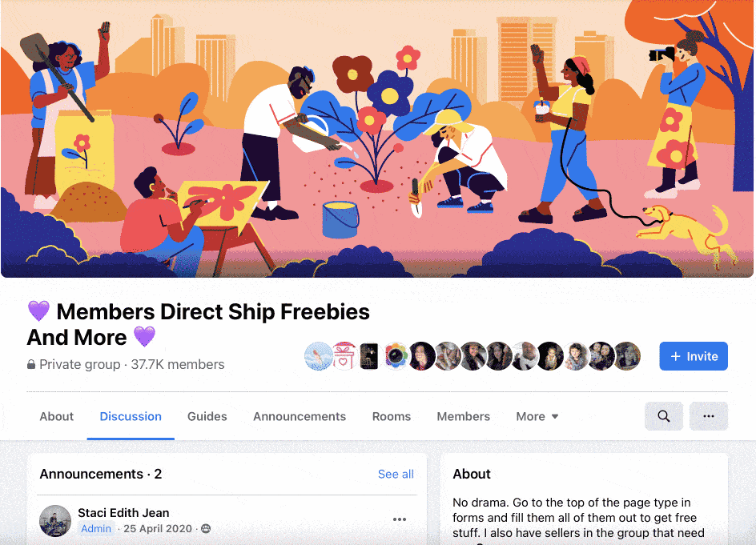This screenshot has width=756, height=545.
Task: Click the colorful camera lens member avatar
Action: click(396, 356)
